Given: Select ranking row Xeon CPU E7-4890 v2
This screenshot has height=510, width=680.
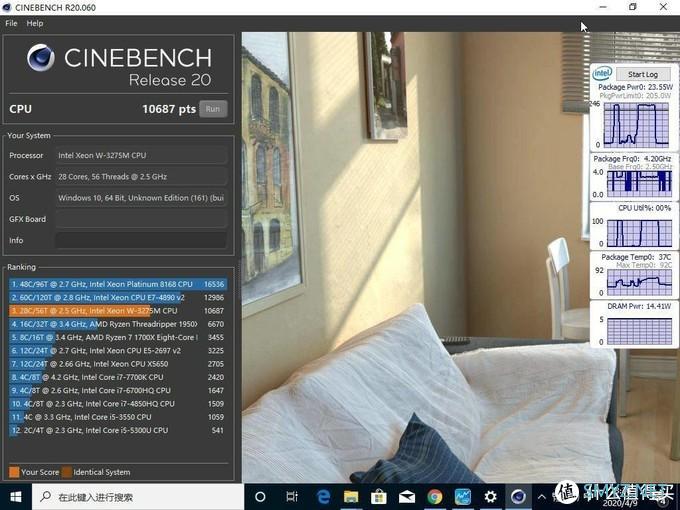Looking at the screenshot, I should pyautogui.click(x=118, y=298).
